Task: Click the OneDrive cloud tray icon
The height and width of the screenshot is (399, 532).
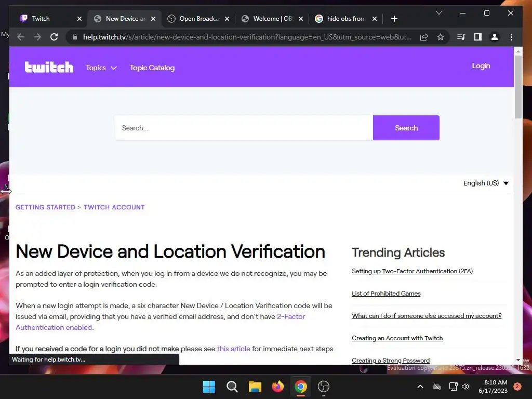Action: 436,387
